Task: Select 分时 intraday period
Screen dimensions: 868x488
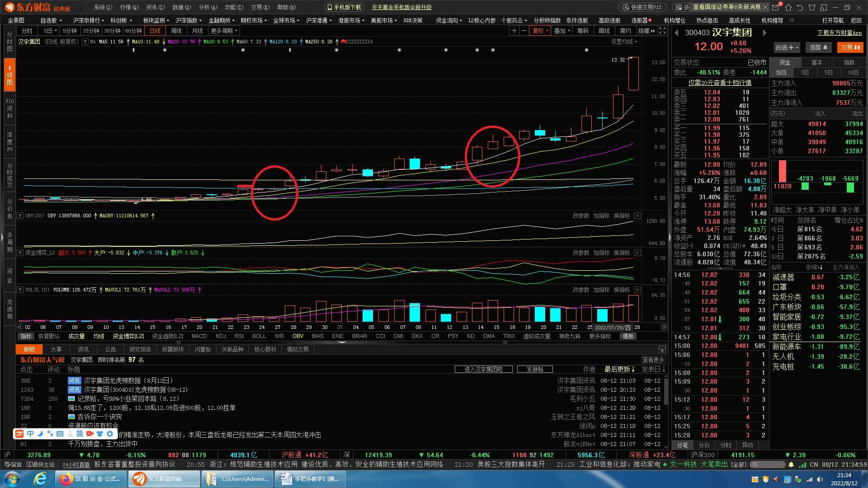Action: (27, 31)
